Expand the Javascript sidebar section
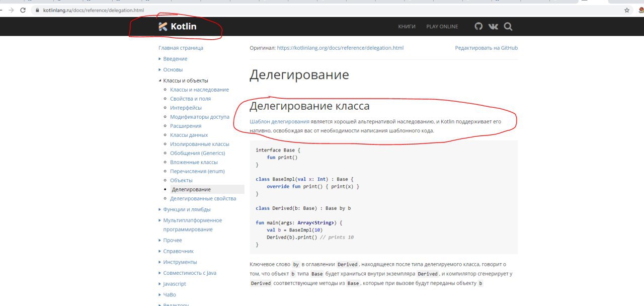The height and width of the screenshot is (306, 644). coord(174,284)
